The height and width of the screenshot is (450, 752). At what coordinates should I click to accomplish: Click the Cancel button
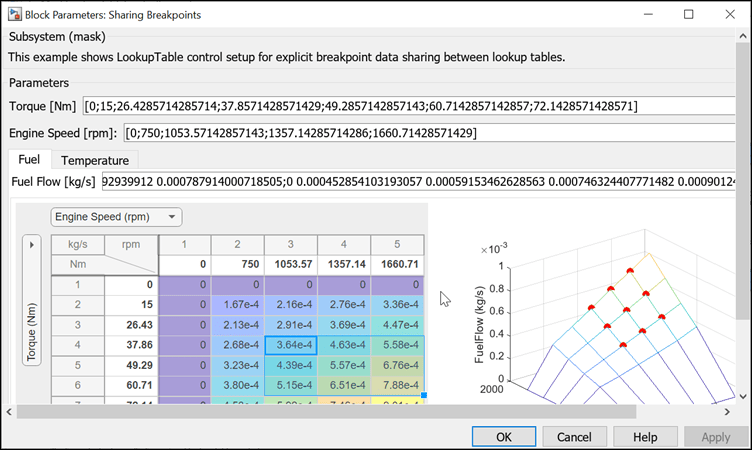coord(574,437)
